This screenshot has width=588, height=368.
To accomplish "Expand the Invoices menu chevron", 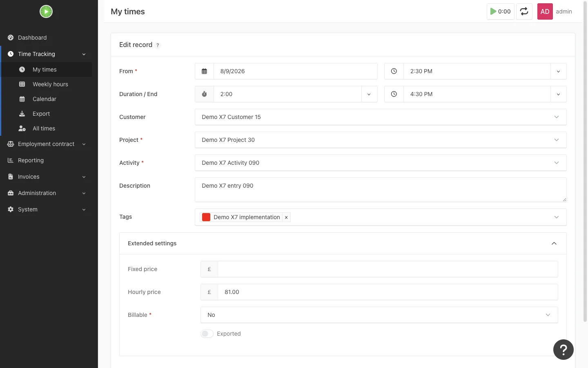I will [84, 177].
